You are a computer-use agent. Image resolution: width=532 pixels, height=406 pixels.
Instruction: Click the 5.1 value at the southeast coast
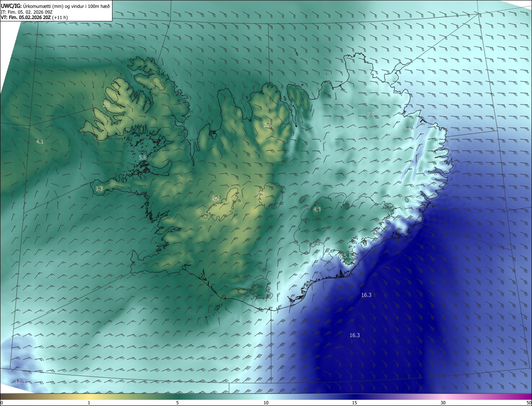tap(347, 256)
